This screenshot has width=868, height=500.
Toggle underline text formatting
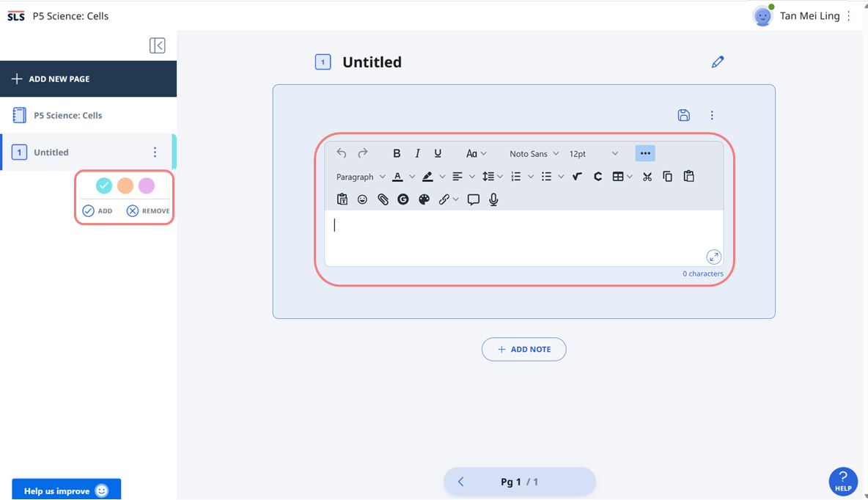tap(438, 153)
